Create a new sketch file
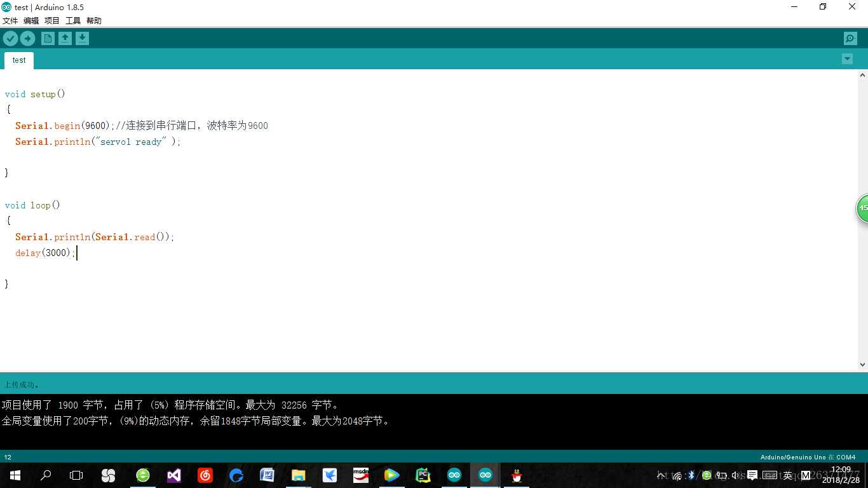 (x=48, y=39)
